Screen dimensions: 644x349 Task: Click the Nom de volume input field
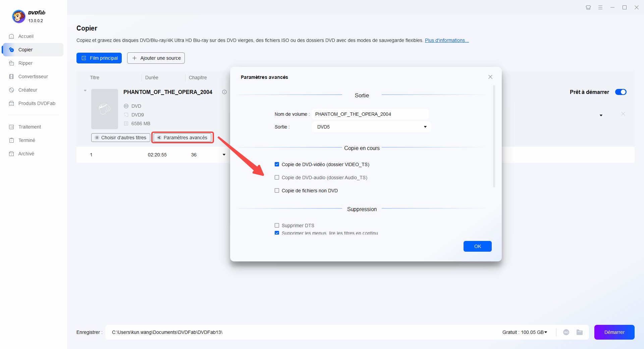[x=370, y=114]
